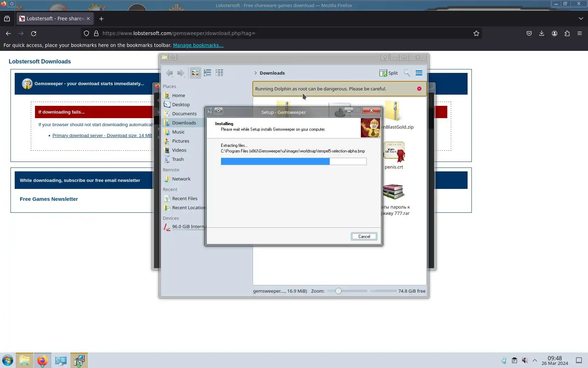List all Firefox tabs dropdown

click(581, 19)
